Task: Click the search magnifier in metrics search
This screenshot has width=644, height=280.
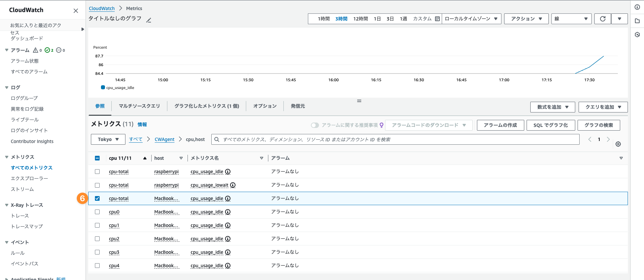Action: pos(217,139)
